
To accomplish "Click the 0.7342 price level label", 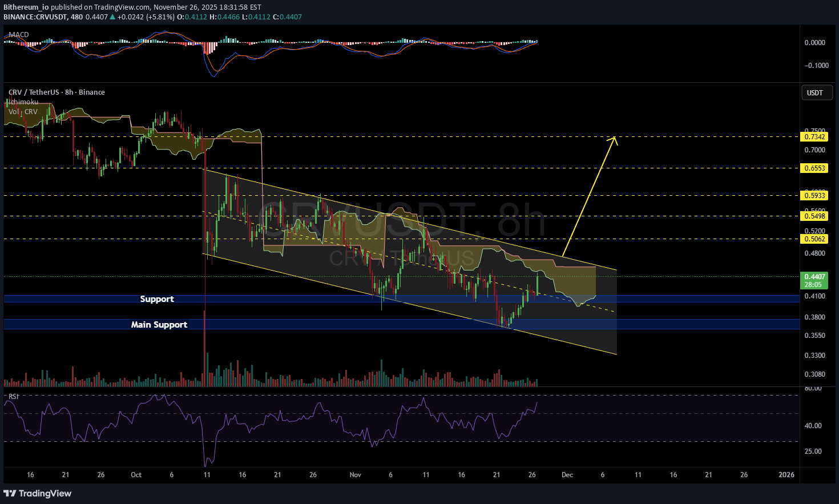I will point(814,137).
